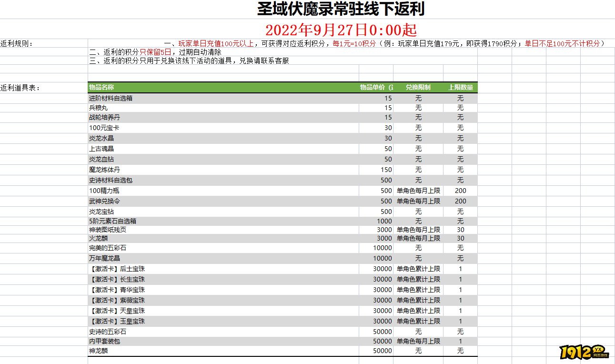Click the price 30 in the 炎龙水晶 row

388,138
